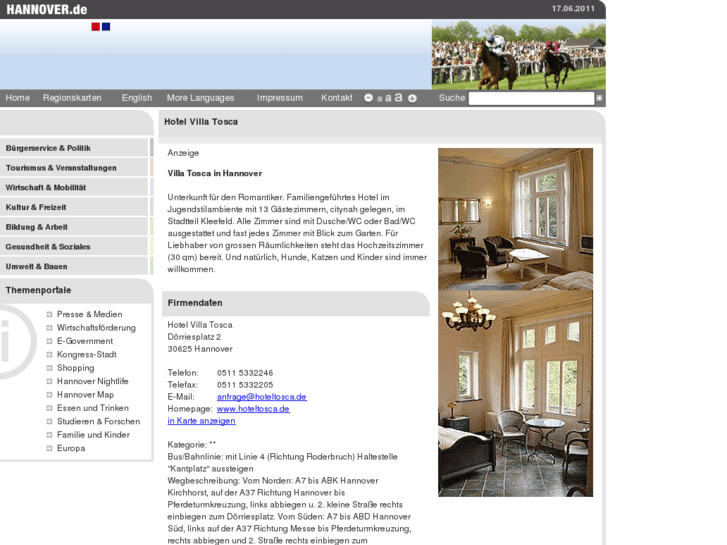727x545 pixels.
Task: Click the bullet icon beside Familie und Kinder
Action: [49, 435]
